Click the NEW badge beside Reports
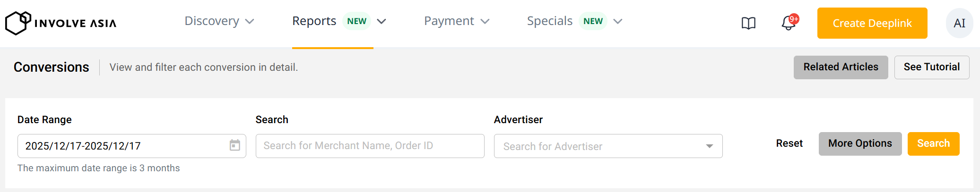 click(x=356, y=21)
